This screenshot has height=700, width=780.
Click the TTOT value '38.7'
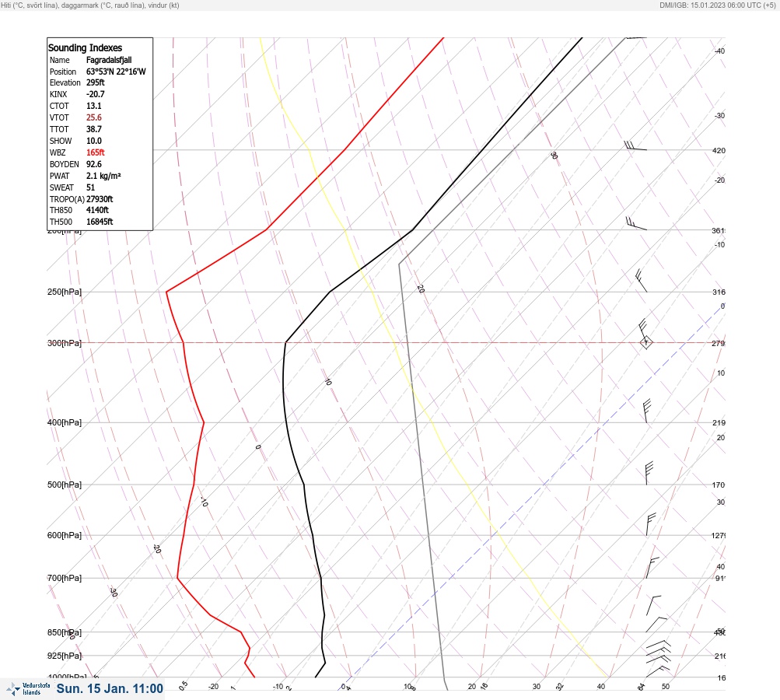point(94,129)
